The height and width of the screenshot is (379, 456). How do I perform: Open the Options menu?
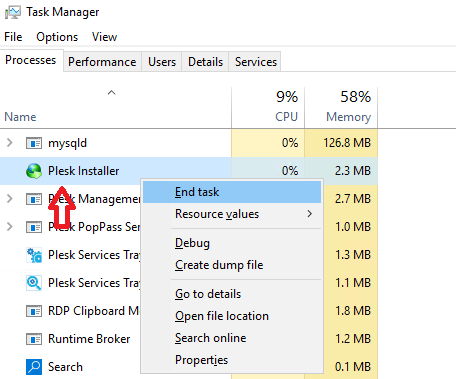(57, 37)
